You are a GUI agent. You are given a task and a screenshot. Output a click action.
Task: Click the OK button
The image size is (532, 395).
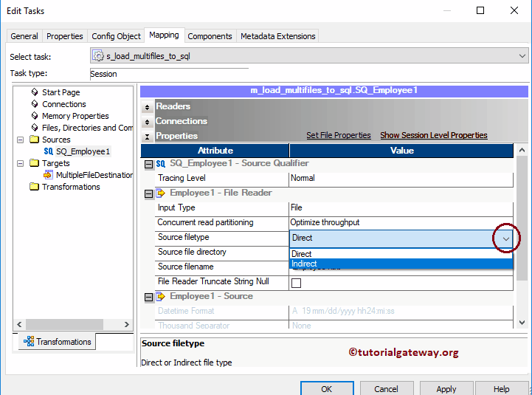(327, 388)
